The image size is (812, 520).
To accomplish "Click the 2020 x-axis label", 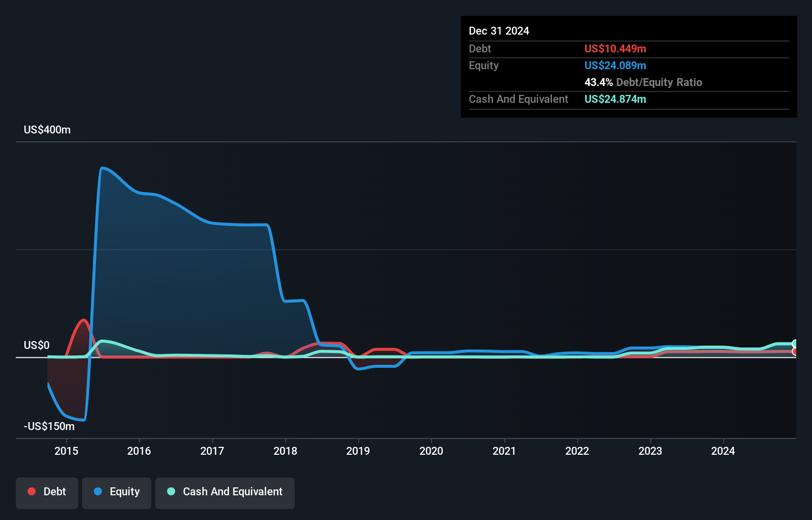I will [431, 451].
